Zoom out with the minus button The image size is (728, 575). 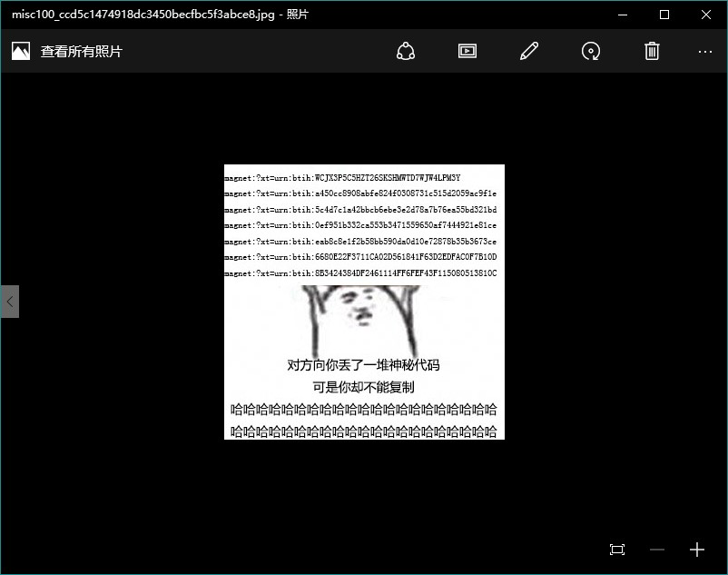click(x=657, y=550)
